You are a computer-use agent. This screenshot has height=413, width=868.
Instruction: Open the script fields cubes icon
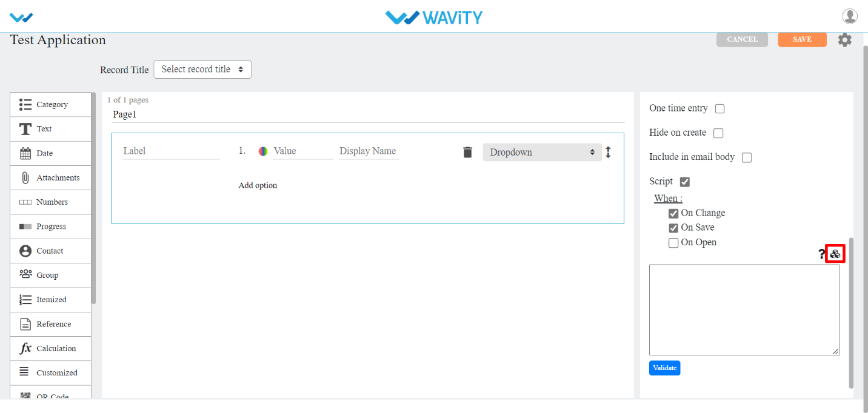(835, 254)
